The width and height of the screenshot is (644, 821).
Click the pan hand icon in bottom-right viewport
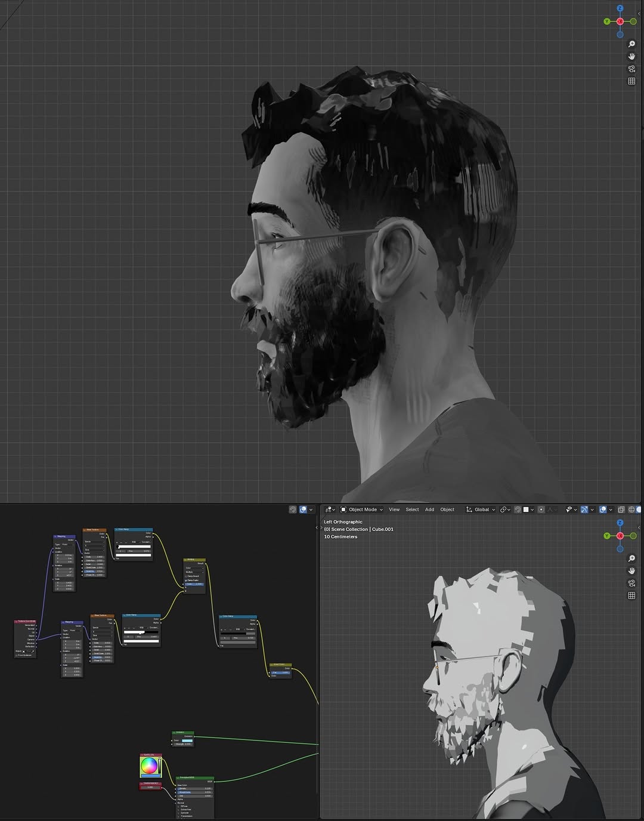pyautogui.click(x=631, y=570)
